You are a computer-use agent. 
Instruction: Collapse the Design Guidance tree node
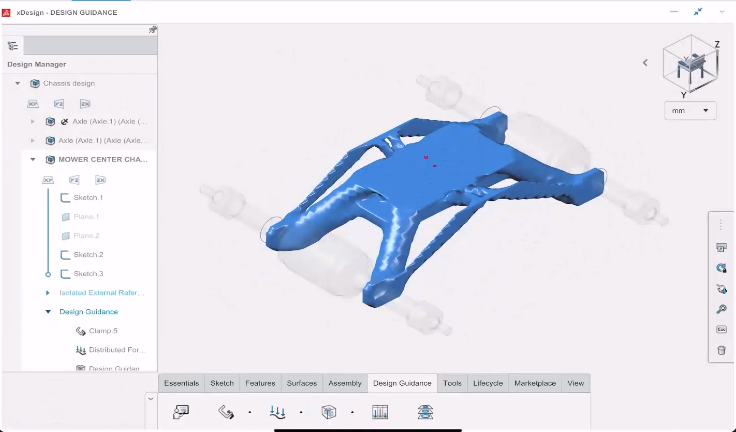coord(47,312)
